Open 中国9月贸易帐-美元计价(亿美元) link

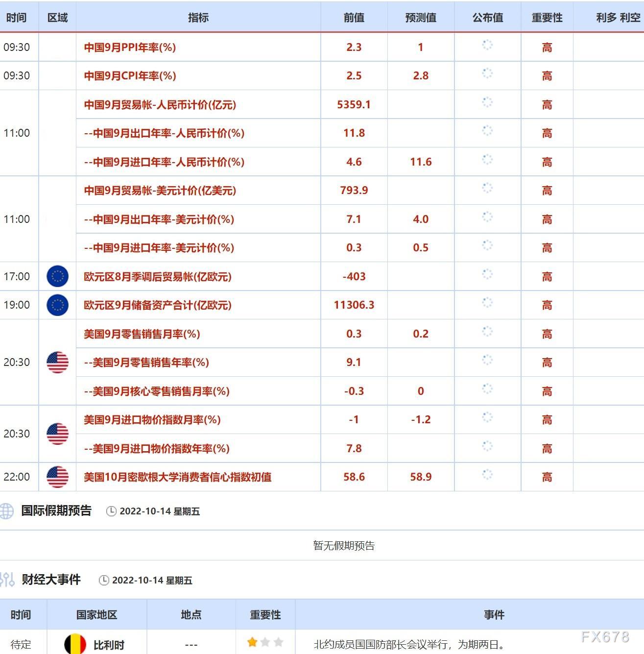tap(160, 191)
